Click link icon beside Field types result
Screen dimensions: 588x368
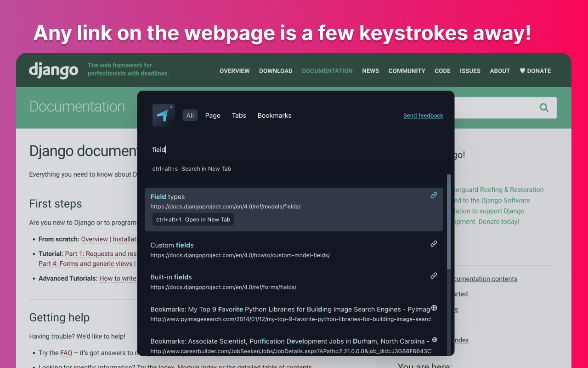click(x=434, y=195)
